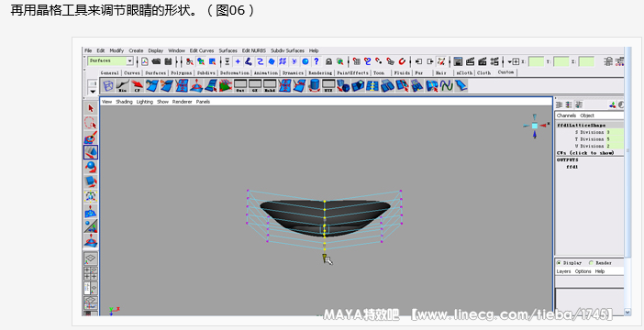The width and height of the screenshot is (644, 330).
Task: Select the Display radio button
Action: (x=559, y=263)
